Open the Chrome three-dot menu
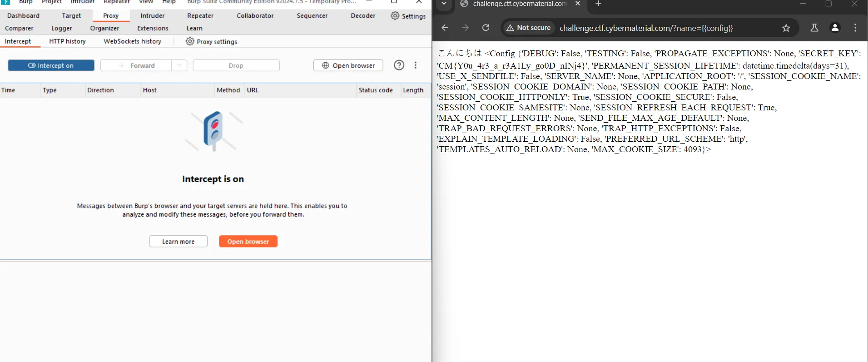The width and height of the screenshot is (868, 362). [855, 28]
